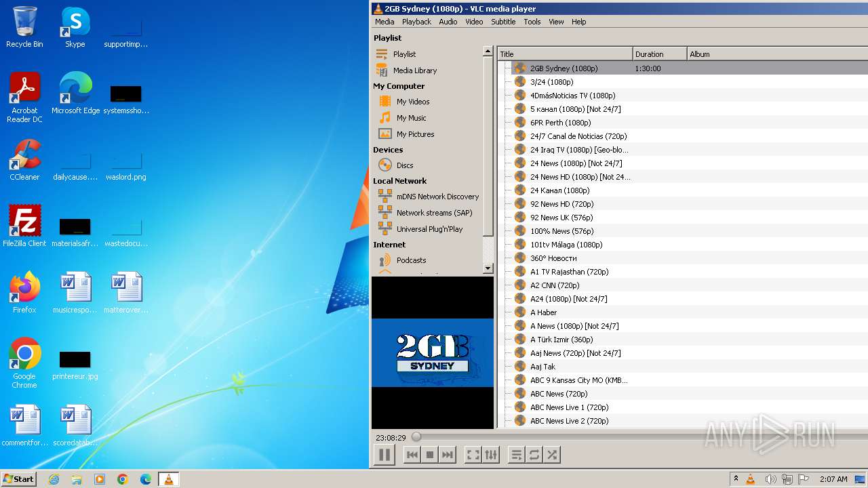
Task: Open the View menu
Action: click(556, 22)
